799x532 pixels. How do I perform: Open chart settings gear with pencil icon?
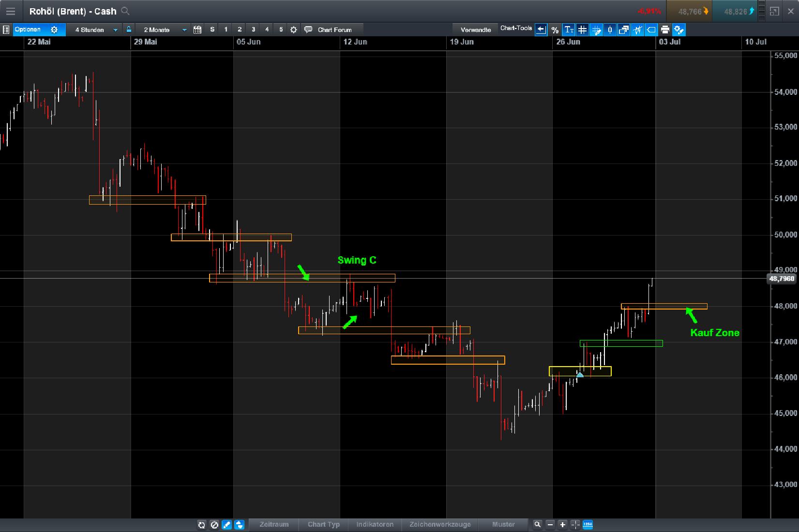coord(679,30)
